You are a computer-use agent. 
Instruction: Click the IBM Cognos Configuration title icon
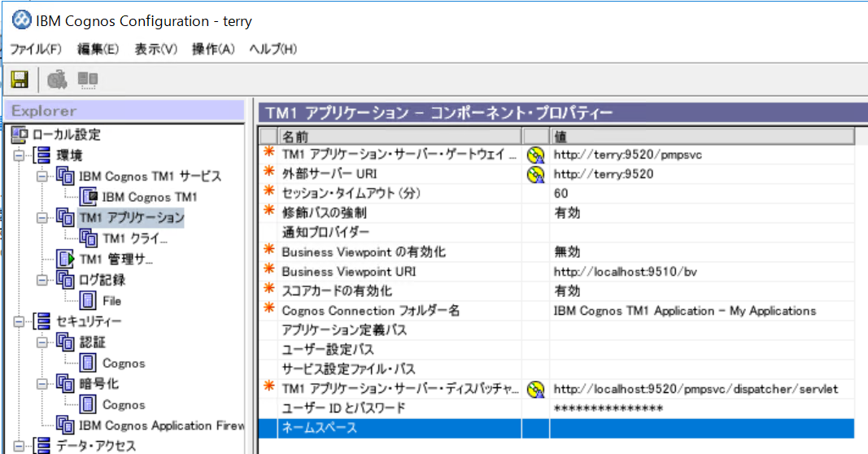22,20
